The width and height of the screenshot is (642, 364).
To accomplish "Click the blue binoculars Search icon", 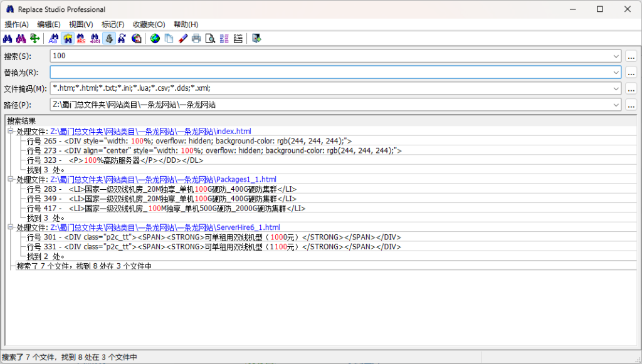I will point(8,38).
